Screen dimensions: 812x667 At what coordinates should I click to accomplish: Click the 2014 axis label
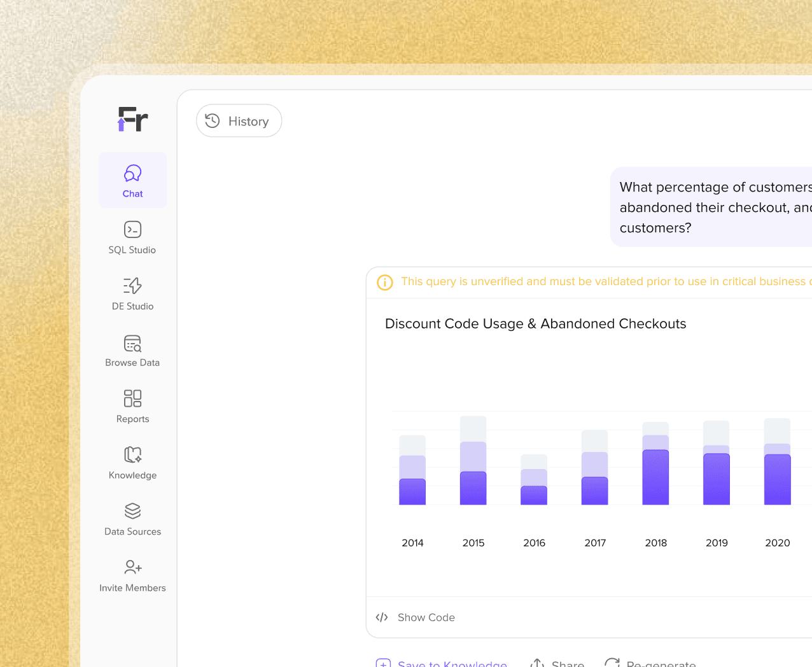[412, 543]
